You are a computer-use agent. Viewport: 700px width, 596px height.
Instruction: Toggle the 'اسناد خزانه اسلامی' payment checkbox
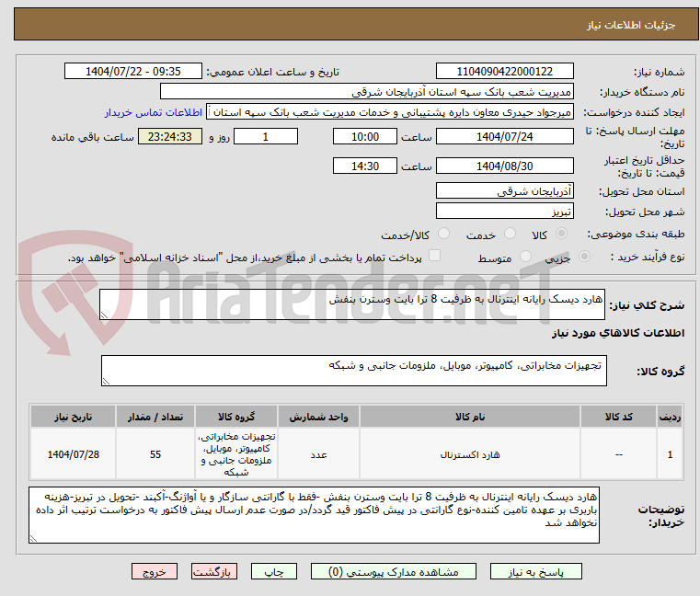coord(434,256)
